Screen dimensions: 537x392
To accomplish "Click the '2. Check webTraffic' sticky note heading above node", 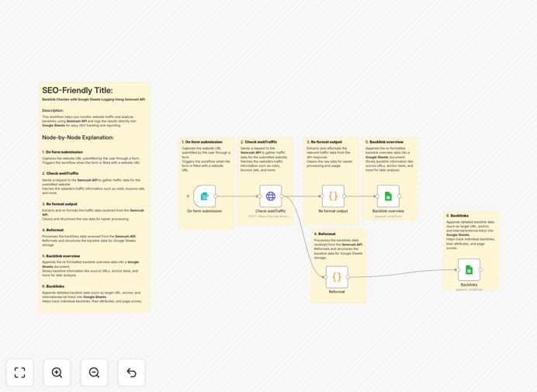I will click(x=259, y=142).
